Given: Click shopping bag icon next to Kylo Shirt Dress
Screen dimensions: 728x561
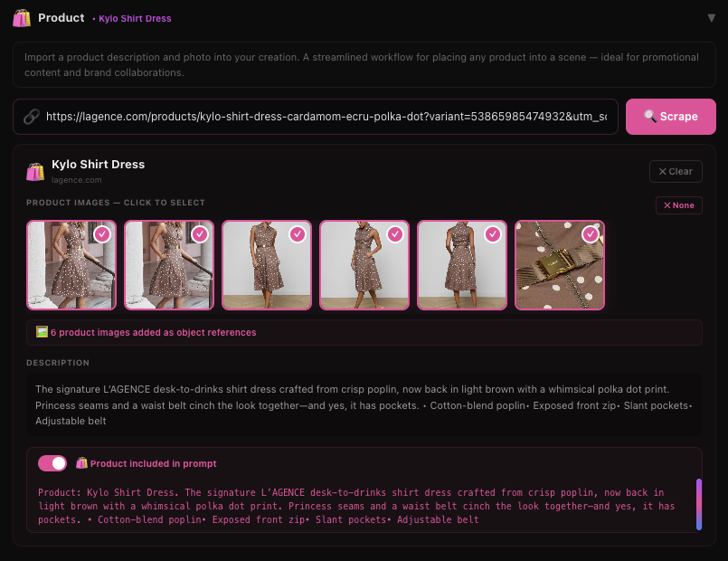Looking at the screenshot, I should coord(35,171).
